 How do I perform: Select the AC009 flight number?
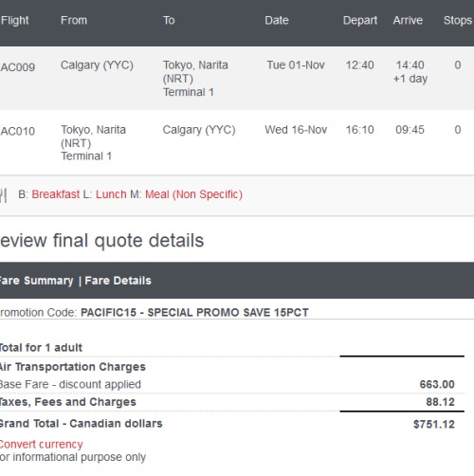point(18,67)
